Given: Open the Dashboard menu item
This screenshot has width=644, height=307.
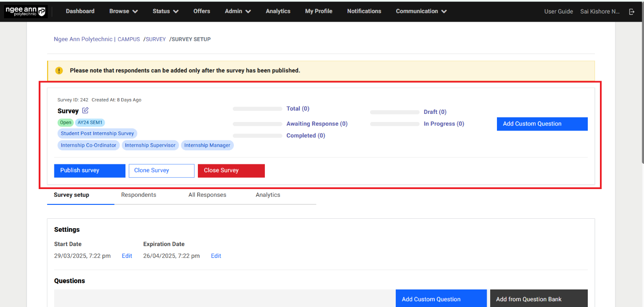Looking at the screenshot, I should (x=80, y=11).
